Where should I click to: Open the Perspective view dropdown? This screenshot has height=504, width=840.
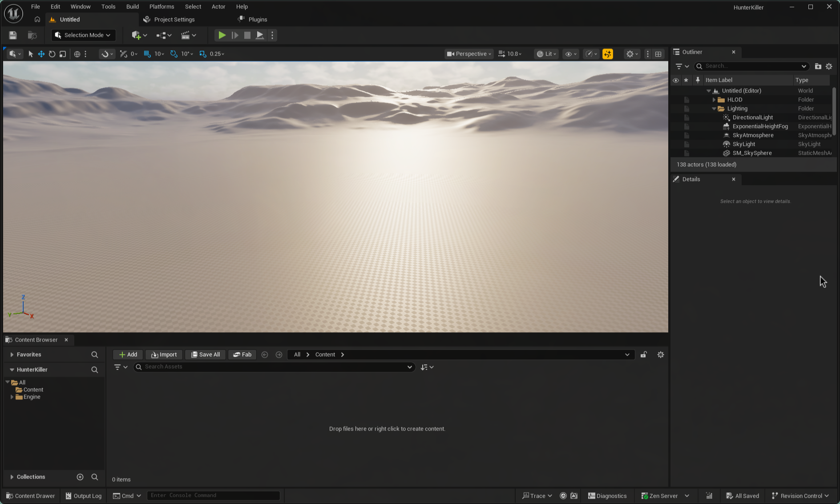coord(468,54)
